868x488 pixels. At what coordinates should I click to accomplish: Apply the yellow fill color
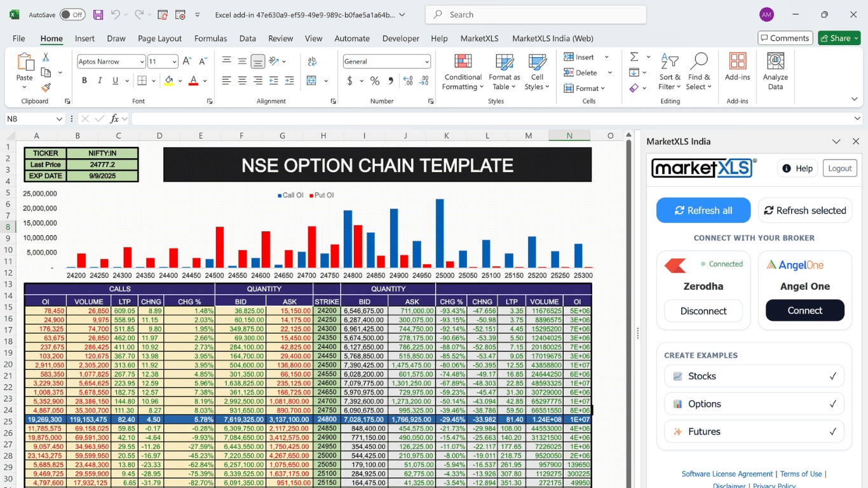[168, 81]
